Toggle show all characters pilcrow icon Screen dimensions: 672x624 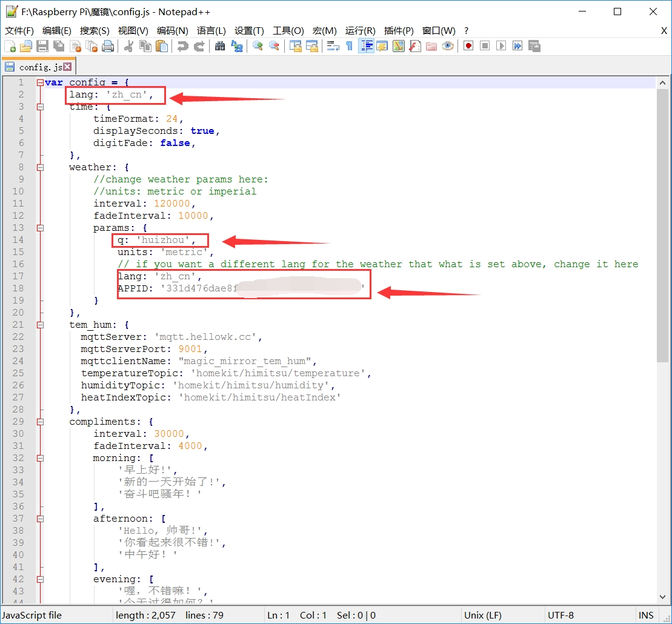[x=349, y=46]
